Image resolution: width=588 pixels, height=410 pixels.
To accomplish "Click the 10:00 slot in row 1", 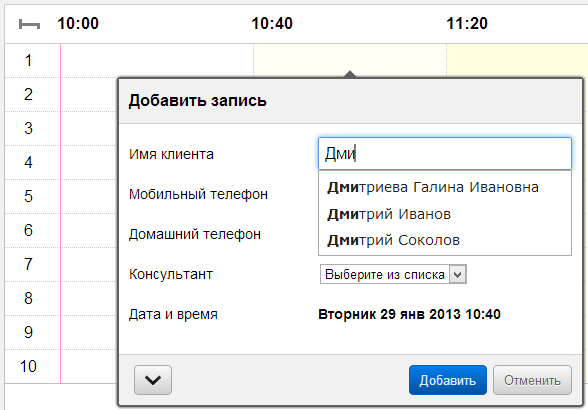I will (157, 60).
